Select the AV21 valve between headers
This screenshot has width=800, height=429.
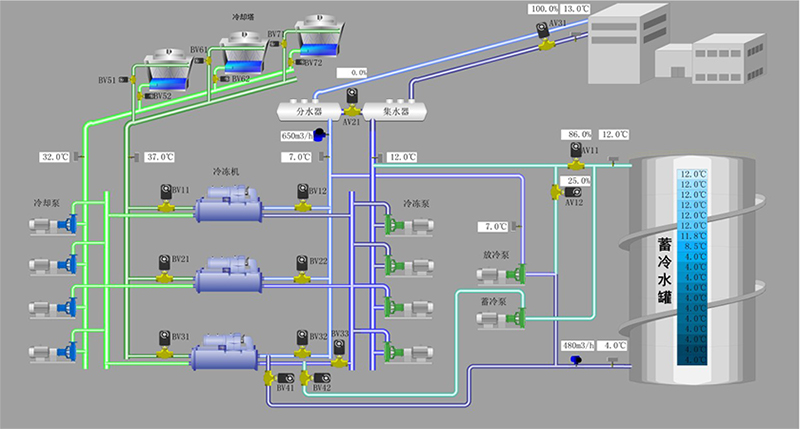[x=352, y=100]
